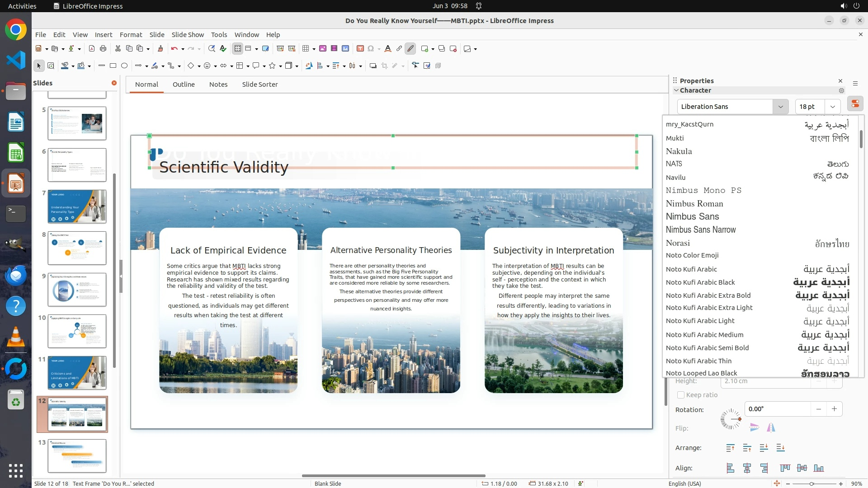Open the font name dropdown arrow
Image resolution: width=868 pixels, height=488 pixels.
780,107
